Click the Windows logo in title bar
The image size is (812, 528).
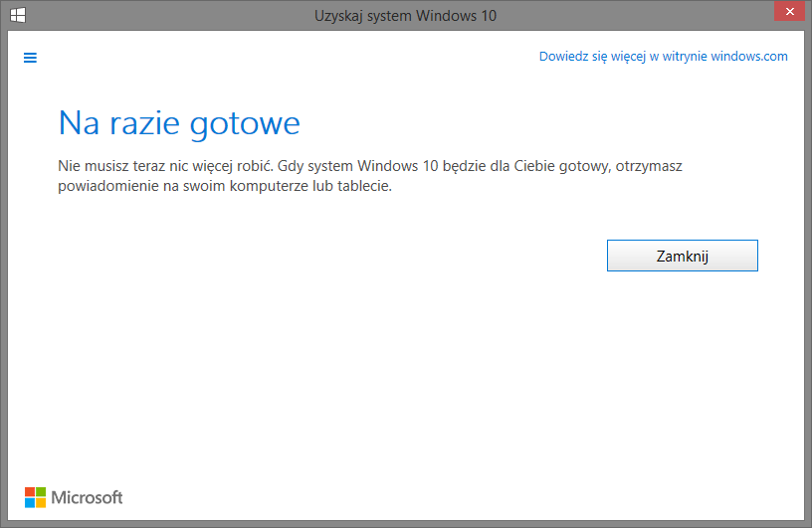18,15
